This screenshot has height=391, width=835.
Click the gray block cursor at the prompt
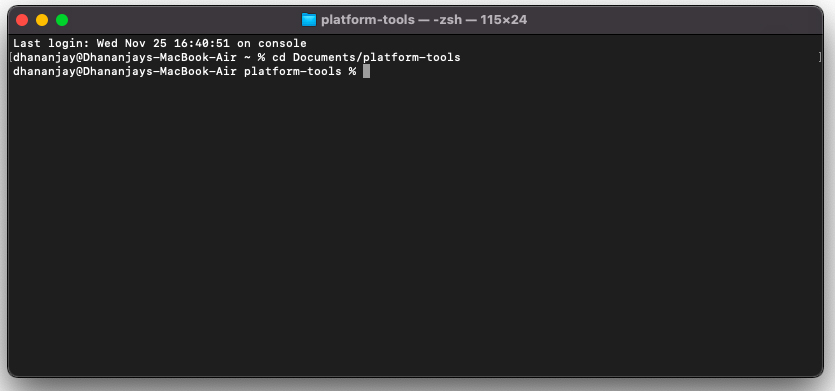click(366, 71)
